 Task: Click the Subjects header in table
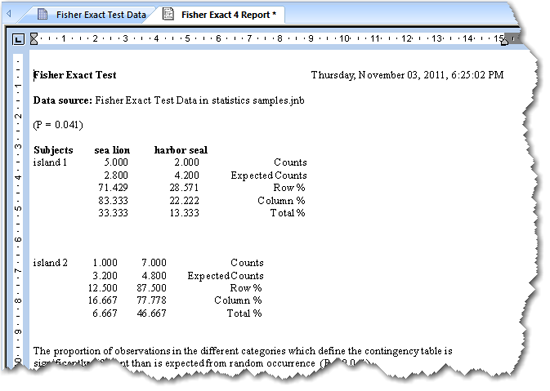(x=53, y=150)
